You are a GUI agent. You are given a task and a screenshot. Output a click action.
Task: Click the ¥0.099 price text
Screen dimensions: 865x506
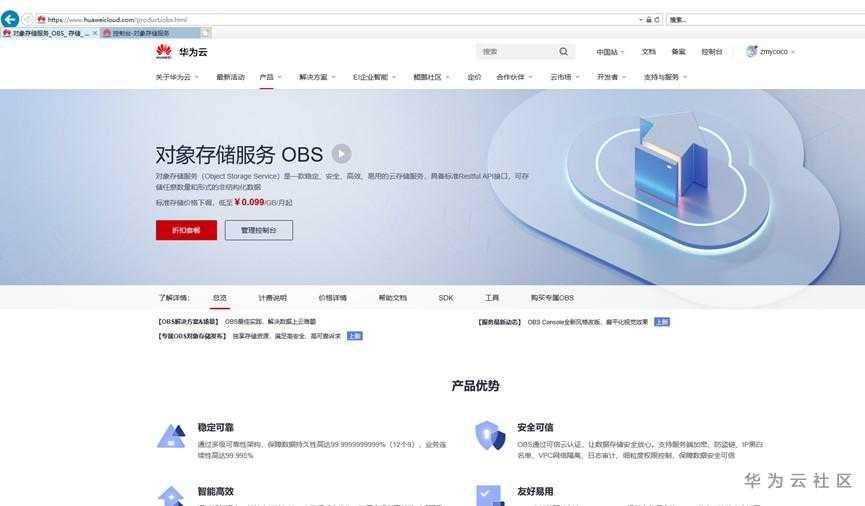pos(249,203)
